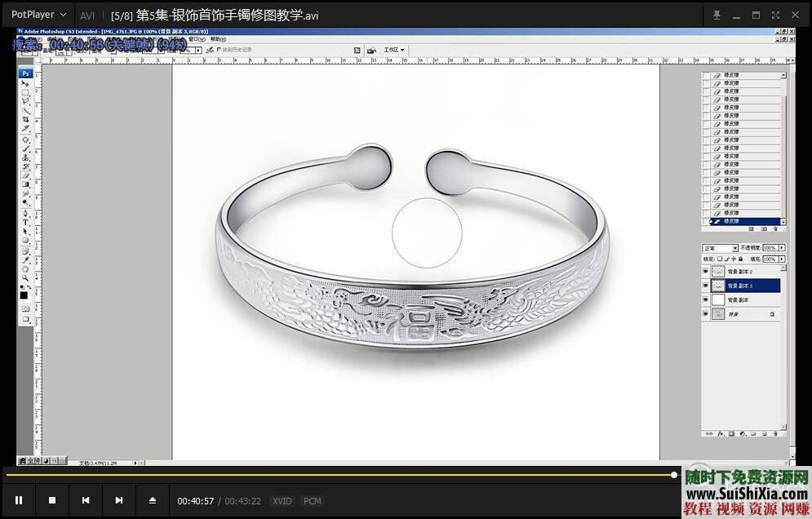Select the Clone Stamp tool
Screen dimensions: 812x519
(x=25, y=157)
